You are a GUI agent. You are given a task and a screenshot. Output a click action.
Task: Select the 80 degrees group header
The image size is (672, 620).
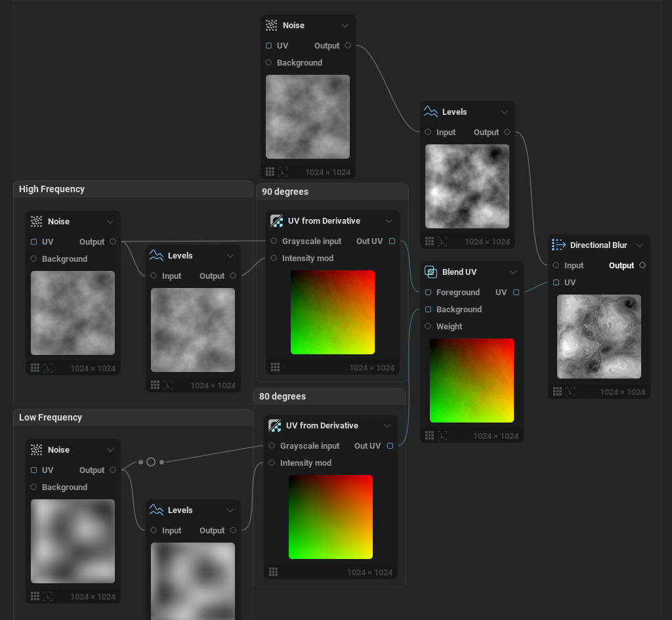tap(329, 396)
